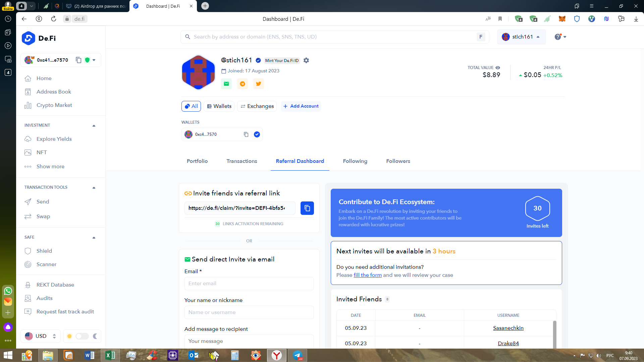Go to Explore Yields
Image resolution: width=644 pixels, height=362 pixels.
pyautogui.click(x=54, y=139)
